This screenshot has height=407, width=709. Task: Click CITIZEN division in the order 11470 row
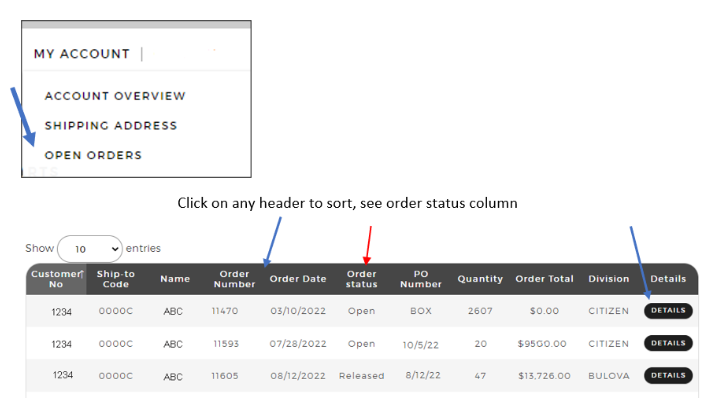pos(609,311)
